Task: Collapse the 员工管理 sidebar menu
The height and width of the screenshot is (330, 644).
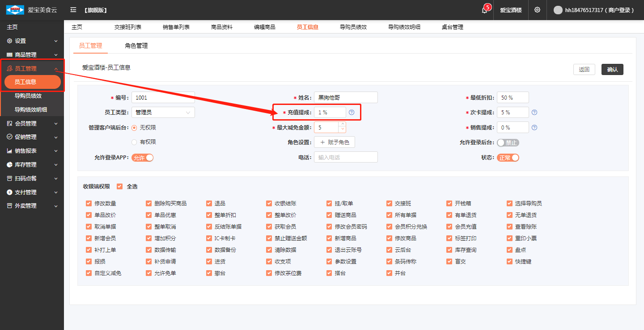Action: coord(56,69)
